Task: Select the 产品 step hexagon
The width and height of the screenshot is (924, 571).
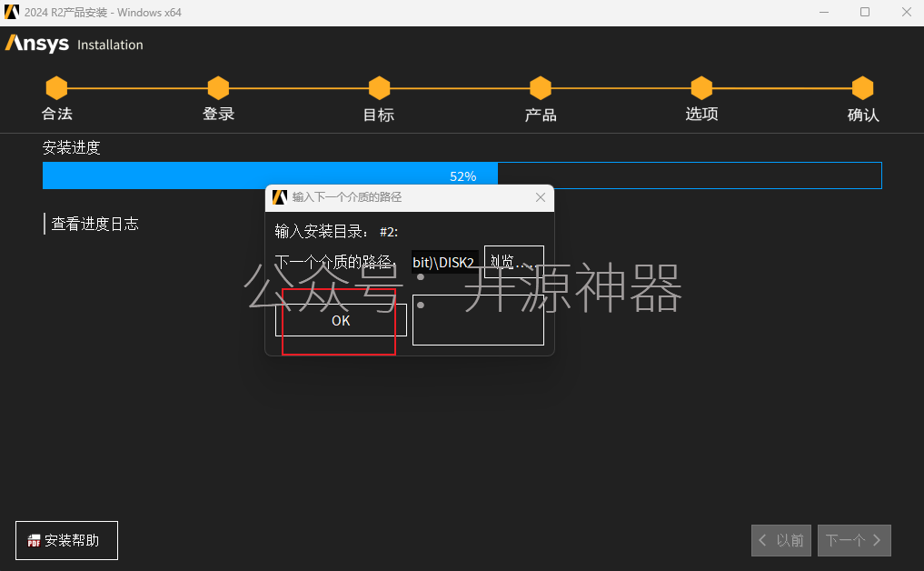Action: [541, 88]
